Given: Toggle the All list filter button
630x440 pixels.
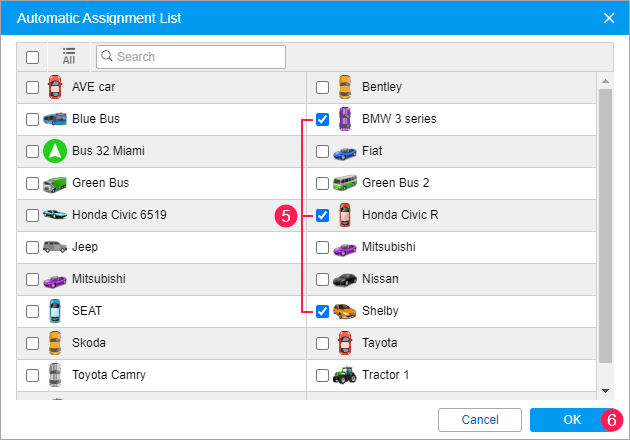Looking at the screenshot, I should [x=69, y=56].
